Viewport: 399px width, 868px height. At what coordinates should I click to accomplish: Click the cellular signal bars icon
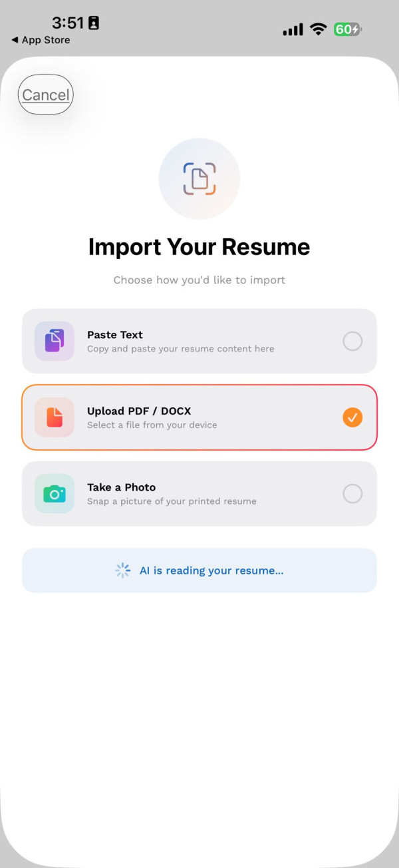[293, 29]
